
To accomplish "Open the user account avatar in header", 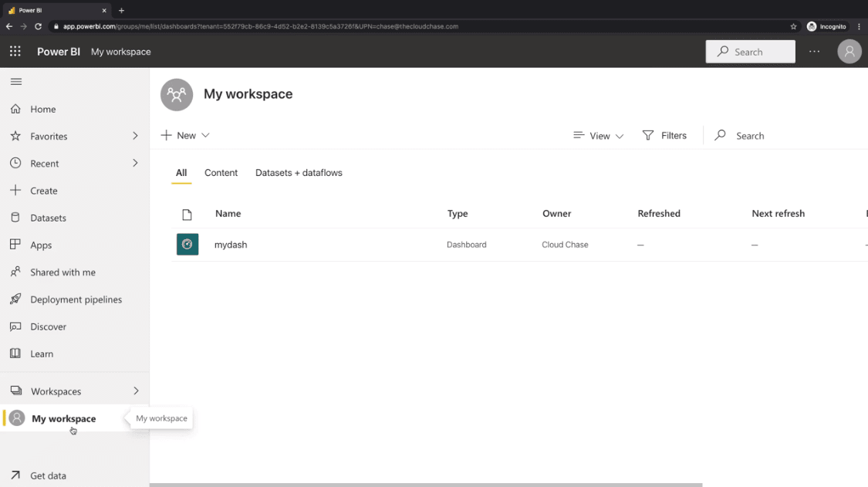I will [x=849, y=52].
